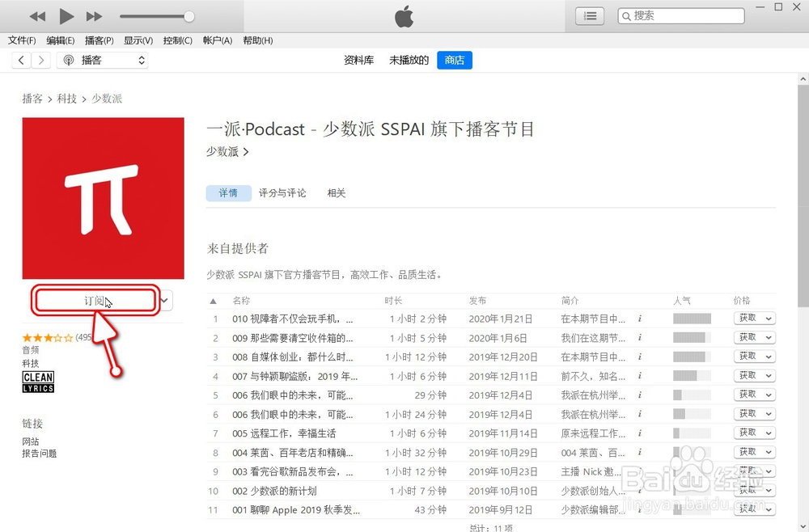Adjust the volume slider knob
This screenshot has height=532, width=809.
click(x=189, y=16)
